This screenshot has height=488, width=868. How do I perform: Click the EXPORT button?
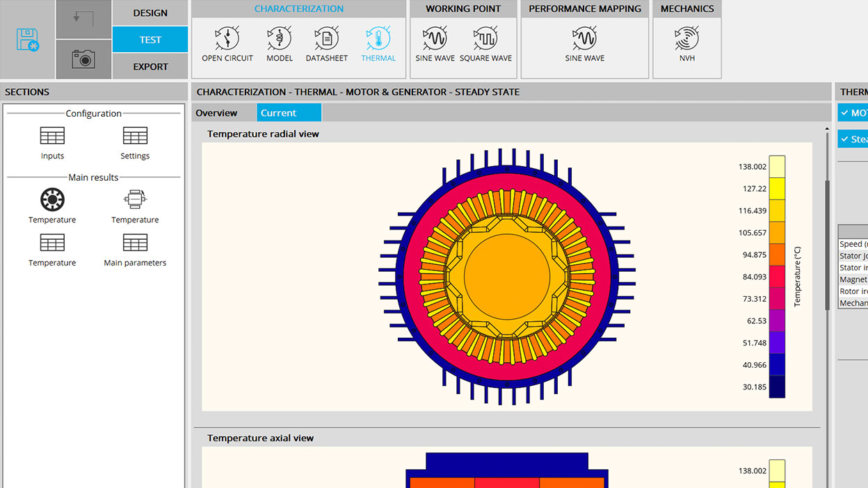pyautogui.click(x=150, y=67)
